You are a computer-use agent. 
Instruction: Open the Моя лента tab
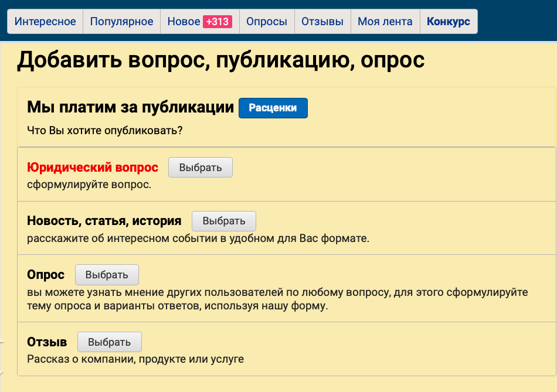[385, 22]
